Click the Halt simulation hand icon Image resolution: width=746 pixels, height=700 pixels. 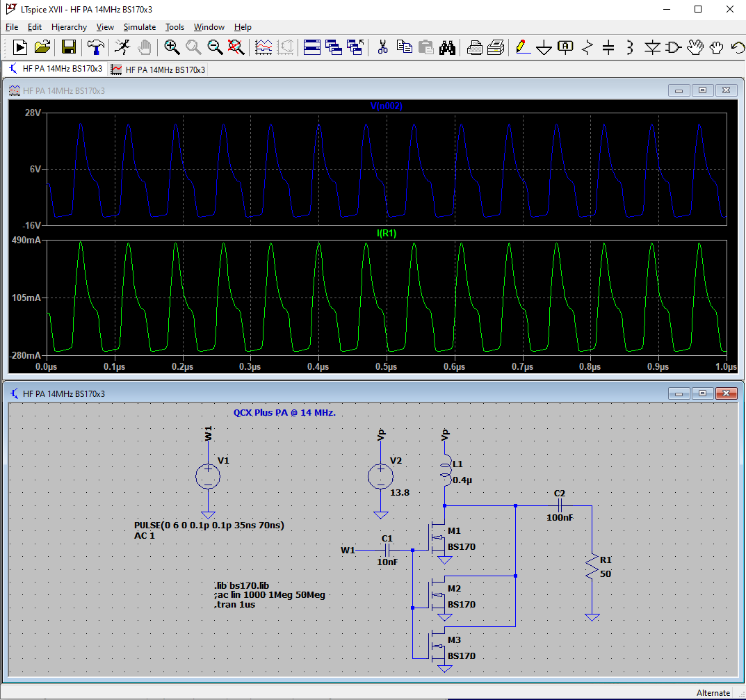pyautogui.click(x=145, y=47)
